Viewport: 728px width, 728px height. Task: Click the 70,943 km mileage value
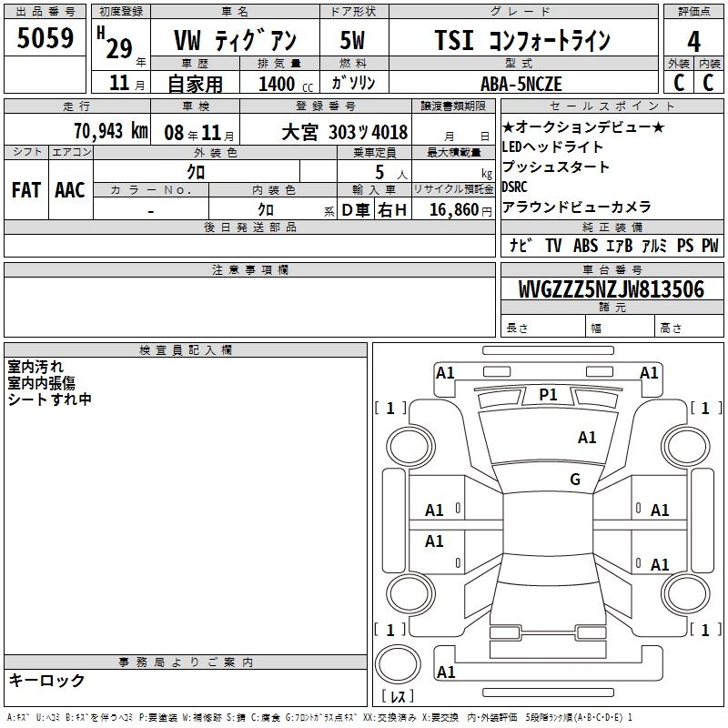point(110,131)
